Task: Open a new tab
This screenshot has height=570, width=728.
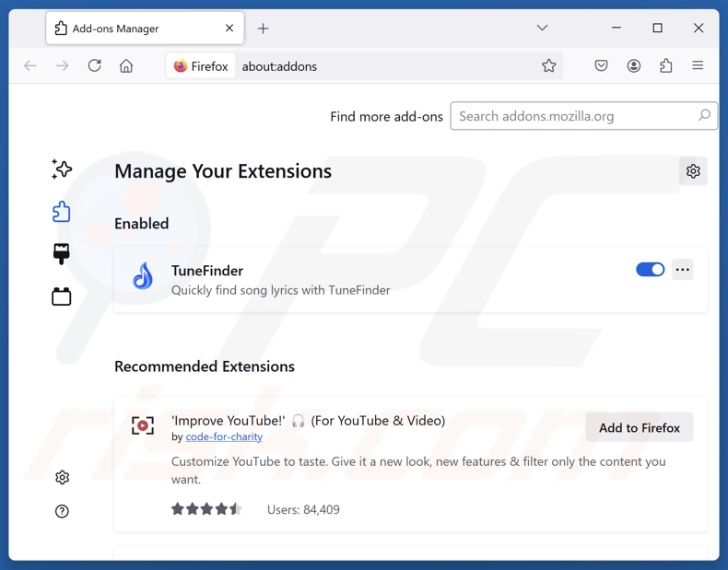Action: click(x=263, y=29)
